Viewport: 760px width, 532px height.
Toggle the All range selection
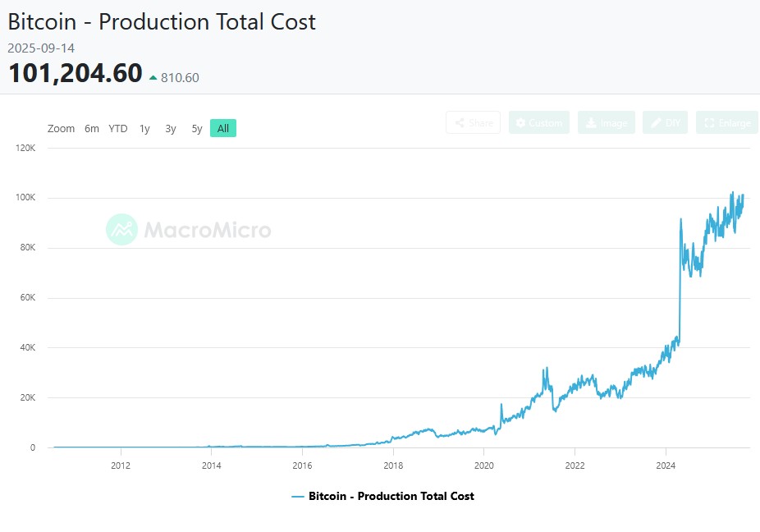(222, 129)
